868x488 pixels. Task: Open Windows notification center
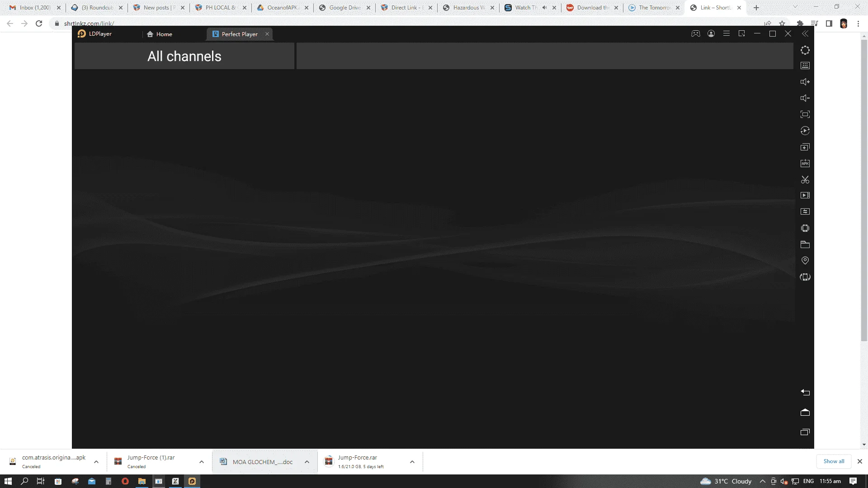point(853,481)
